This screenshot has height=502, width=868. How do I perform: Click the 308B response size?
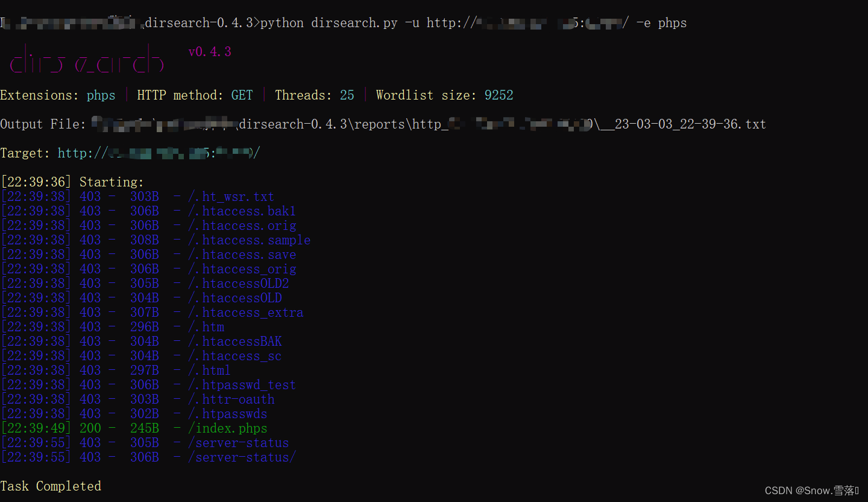(x=145, y=240)
